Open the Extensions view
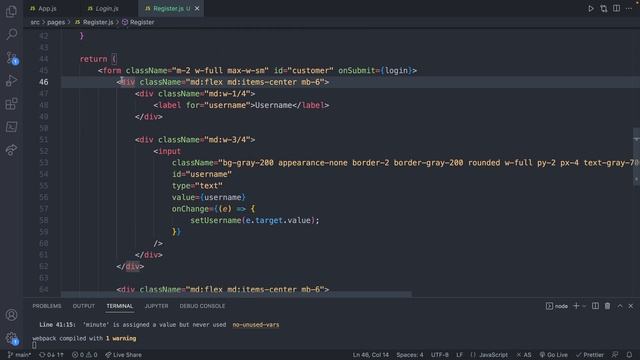 point(11,104)
